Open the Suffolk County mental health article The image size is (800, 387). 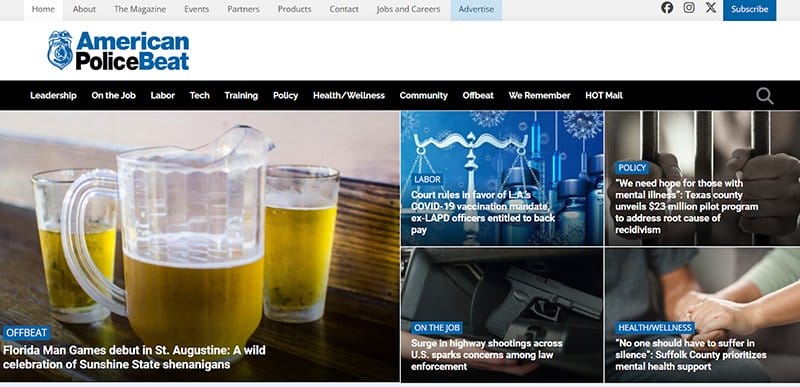tap(690, 355)
